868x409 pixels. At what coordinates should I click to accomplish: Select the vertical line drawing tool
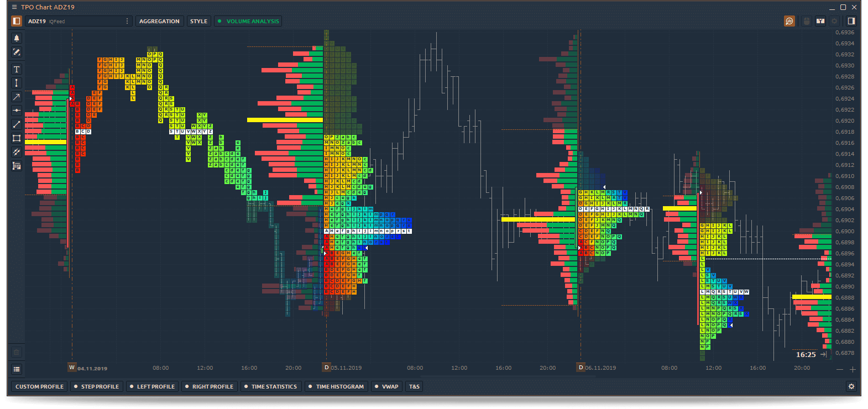point(17,83)
